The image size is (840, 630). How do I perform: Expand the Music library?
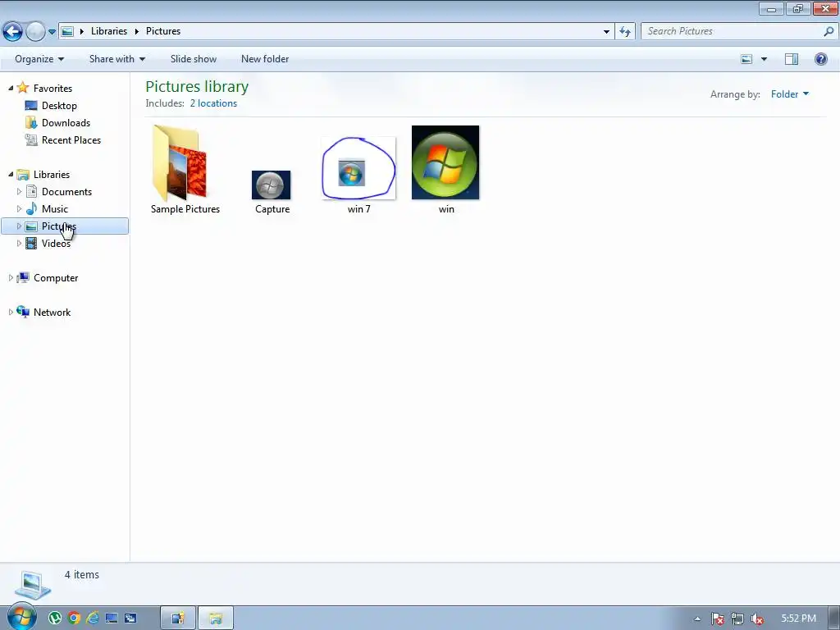click(x=20, y=208)
